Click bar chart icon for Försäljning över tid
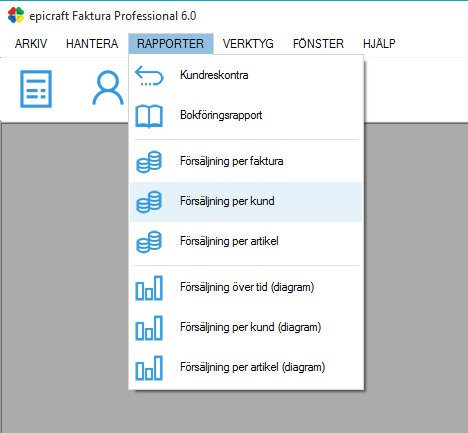 point(149,288)
